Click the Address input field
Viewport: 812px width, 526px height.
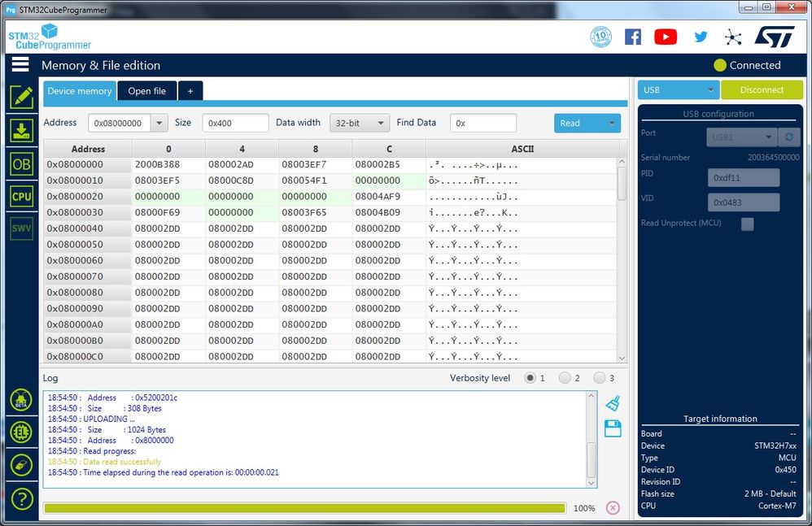pos(120,123)
